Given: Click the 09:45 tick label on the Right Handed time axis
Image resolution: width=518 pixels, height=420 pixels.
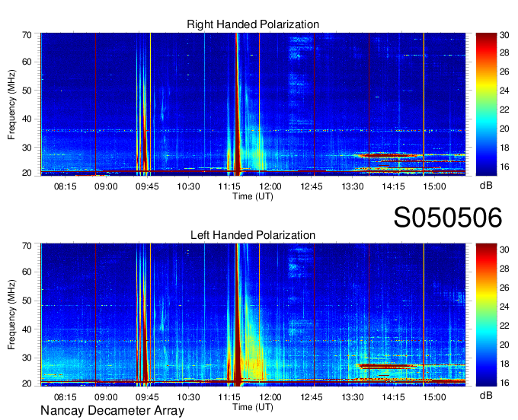Looking at the screenshot, I should 147,186.
